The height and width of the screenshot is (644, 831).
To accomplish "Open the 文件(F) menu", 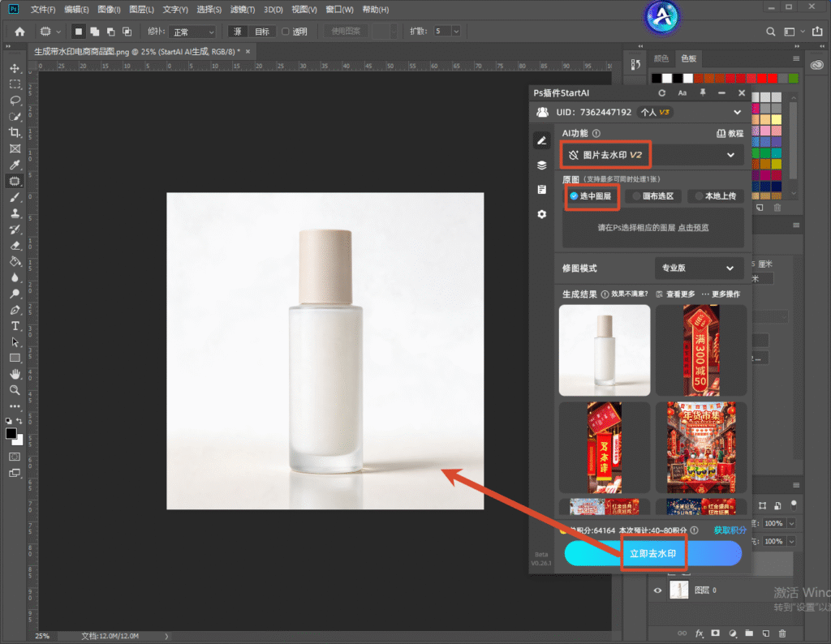I will coord(43,10).
